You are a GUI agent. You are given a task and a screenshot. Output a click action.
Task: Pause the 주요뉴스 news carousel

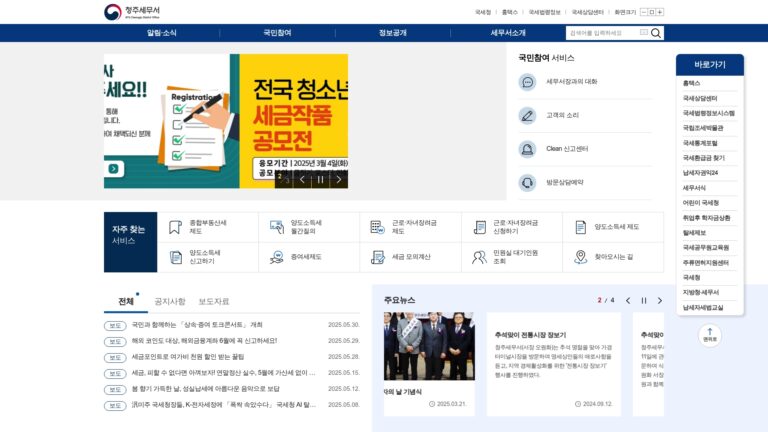(x=644, y=301)
